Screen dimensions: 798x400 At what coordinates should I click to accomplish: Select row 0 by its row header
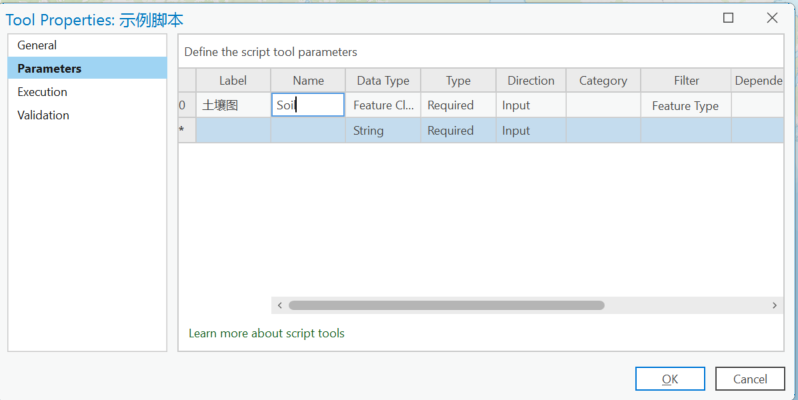click(x=187, y=105)
